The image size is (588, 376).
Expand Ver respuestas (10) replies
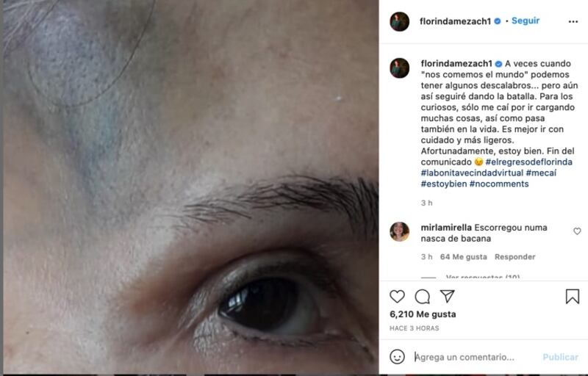click(483, 278)
